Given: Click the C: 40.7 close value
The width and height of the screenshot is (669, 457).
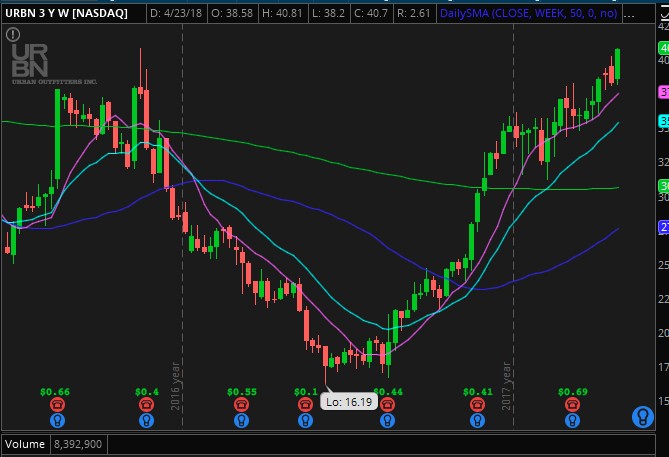Looking at the screenshot, I should pyautogui.click(x=371, y=14).
